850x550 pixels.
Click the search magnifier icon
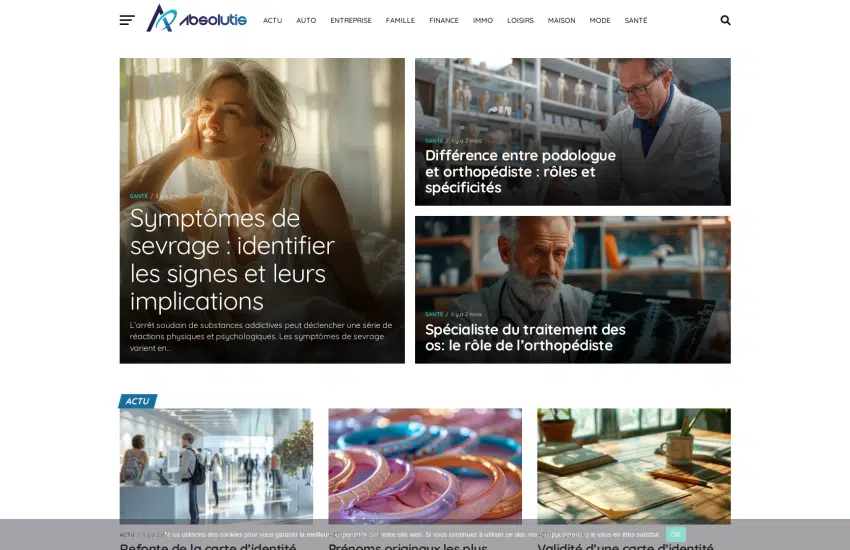725,21
